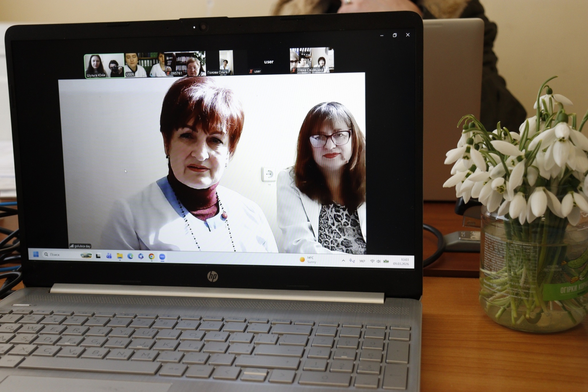This screenshot has height=392, width=588.
Task: Open File Explorer folder icon
Action: [119, 256]
